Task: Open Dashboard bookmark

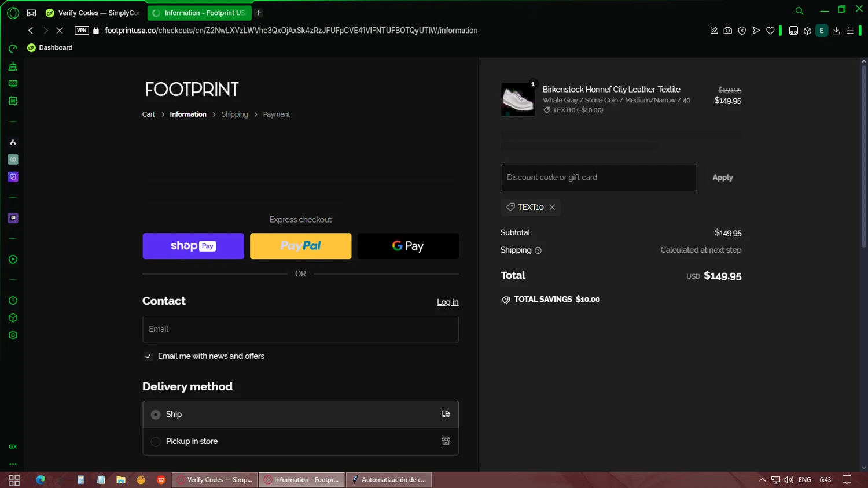Action: (x=50, y=47)
